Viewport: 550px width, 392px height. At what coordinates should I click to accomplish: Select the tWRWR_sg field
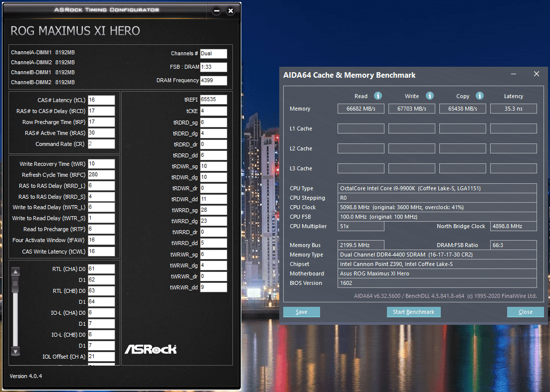pos(213,255)
